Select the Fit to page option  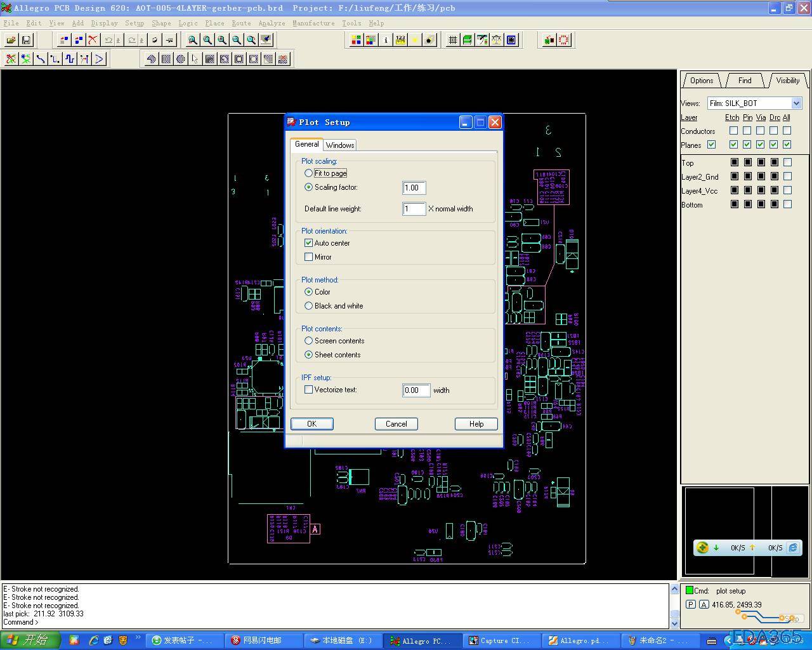[309, 173]
